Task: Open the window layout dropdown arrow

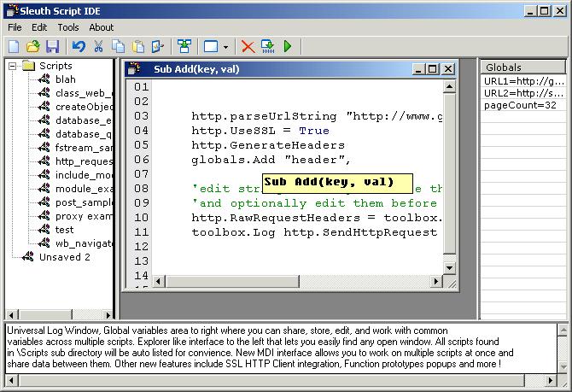Action: coord(225,47)
